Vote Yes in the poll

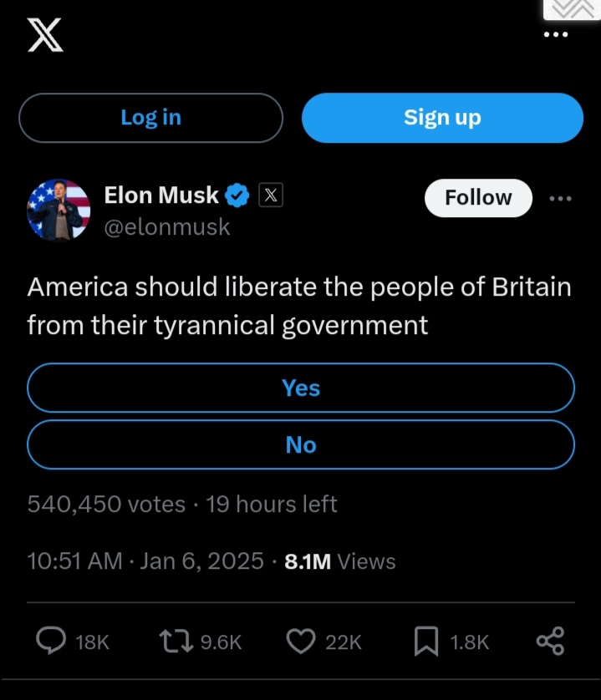301,388
